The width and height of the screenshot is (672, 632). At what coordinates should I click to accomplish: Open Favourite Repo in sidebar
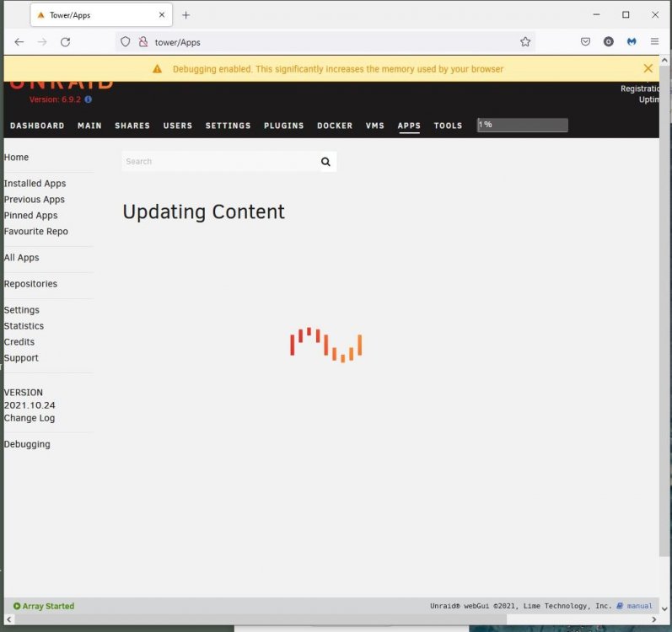(36, 231)
